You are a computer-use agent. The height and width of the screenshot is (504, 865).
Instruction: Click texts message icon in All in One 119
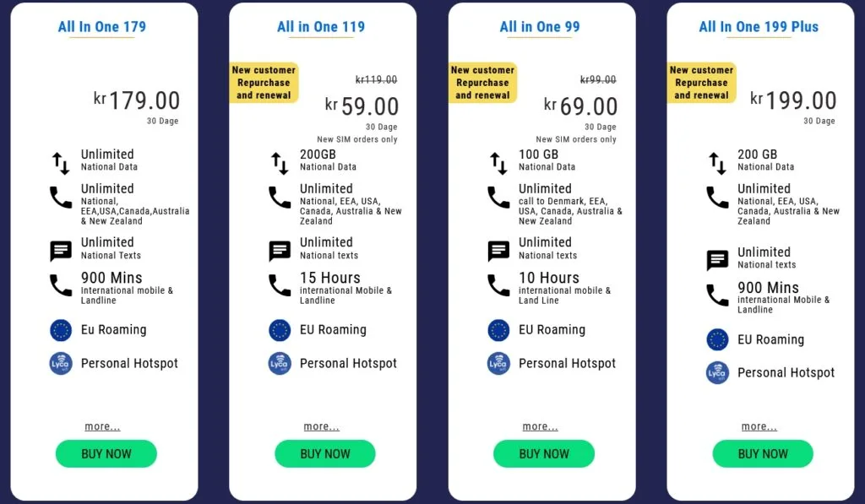(x=280, y=251)
